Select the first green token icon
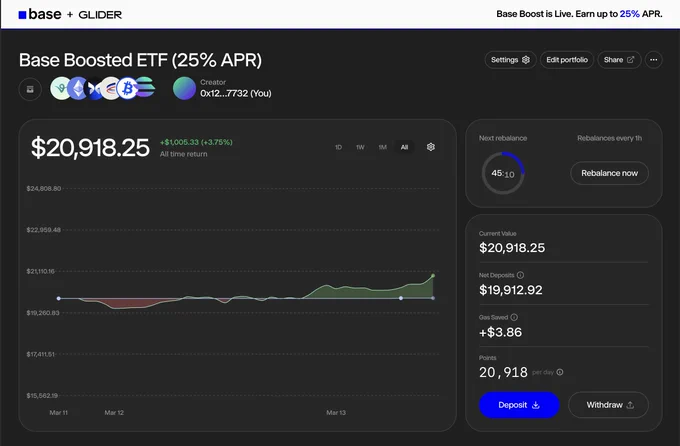This screenshot has width=680, height=446. tap(60, 88)
